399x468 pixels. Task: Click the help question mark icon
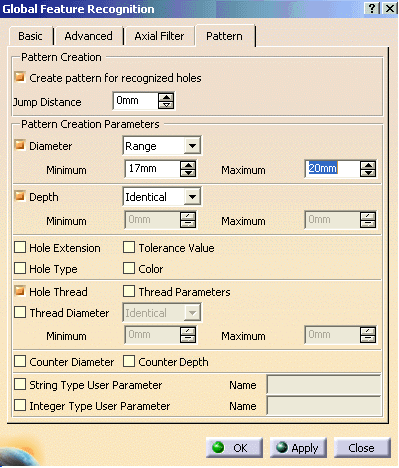click(x=372, y=8)
